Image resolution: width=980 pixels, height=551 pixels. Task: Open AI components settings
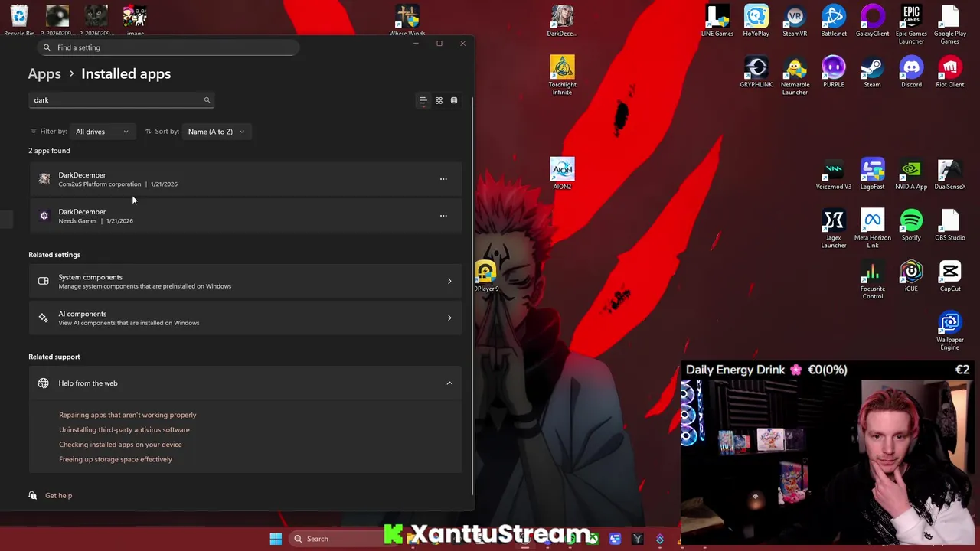tap(245, 318)
